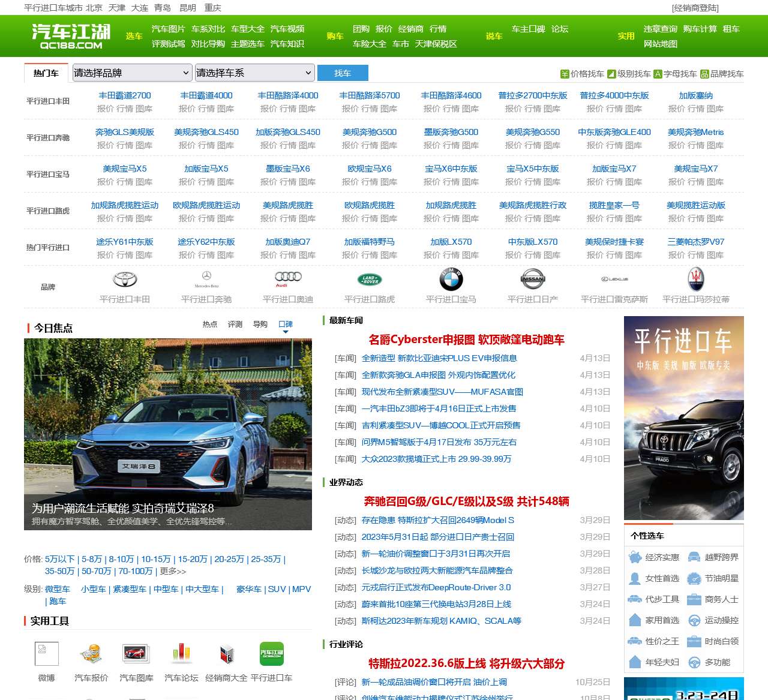Screen dimensions: 768x700
Task: Expand the 请选择车系 series dropdown
Action: click(254, 73)
